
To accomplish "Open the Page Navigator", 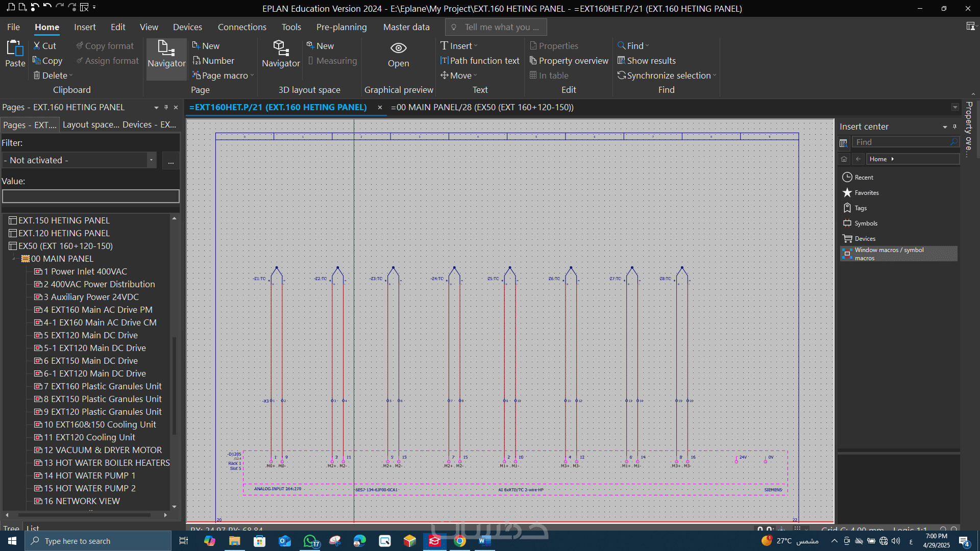I will click(166, 54).
